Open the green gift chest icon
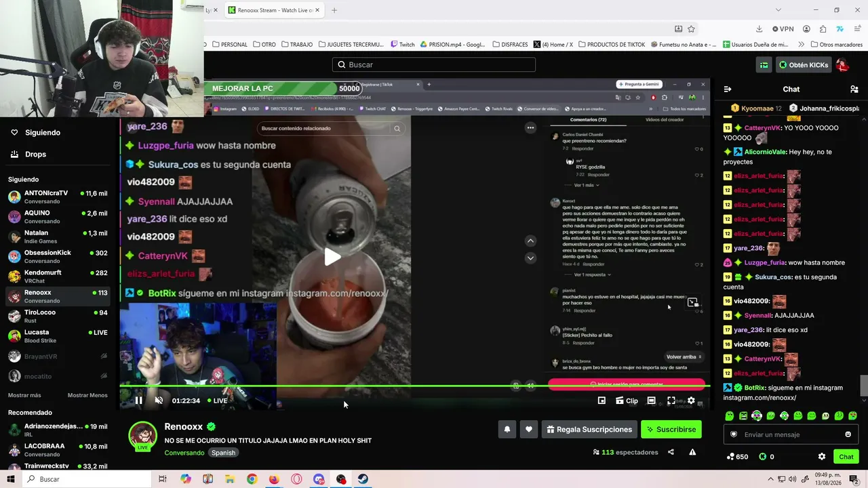Image resolution: width=868 pixels, height=488 pixels. (x=764, y=65)
